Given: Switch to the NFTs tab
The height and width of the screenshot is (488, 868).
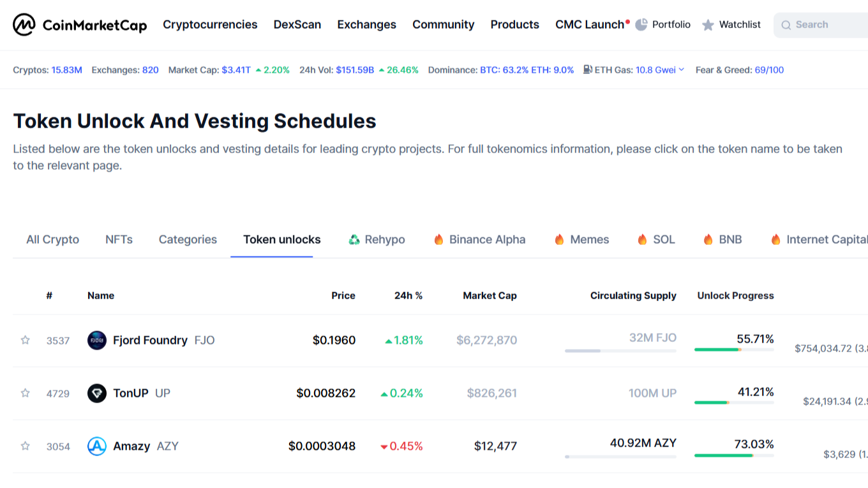Looking at the screenshot, I should point(119,240).
